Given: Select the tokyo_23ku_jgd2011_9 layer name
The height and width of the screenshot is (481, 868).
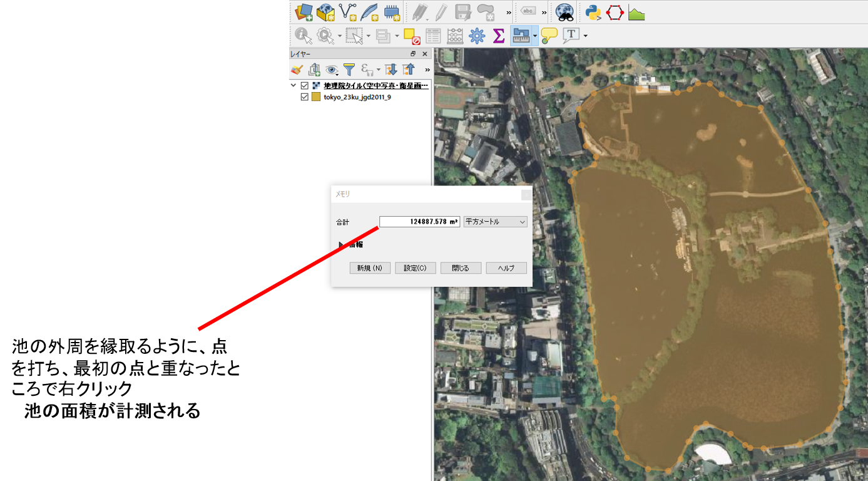Looking at the screenshot, I should point(357,97).
